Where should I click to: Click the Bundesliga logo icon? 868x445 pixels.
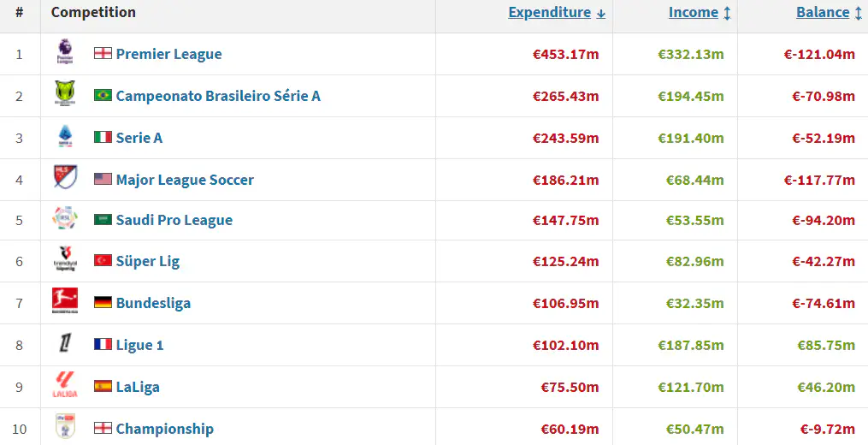point(64,302)
